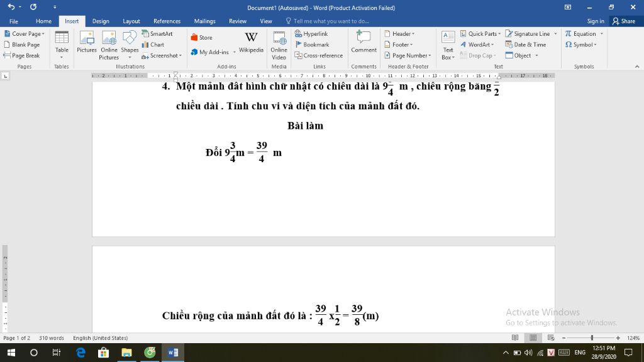Viewport: 644px width, 362px height.
Task: Click the Tell me search box
Action: click(x=327, y=21)
